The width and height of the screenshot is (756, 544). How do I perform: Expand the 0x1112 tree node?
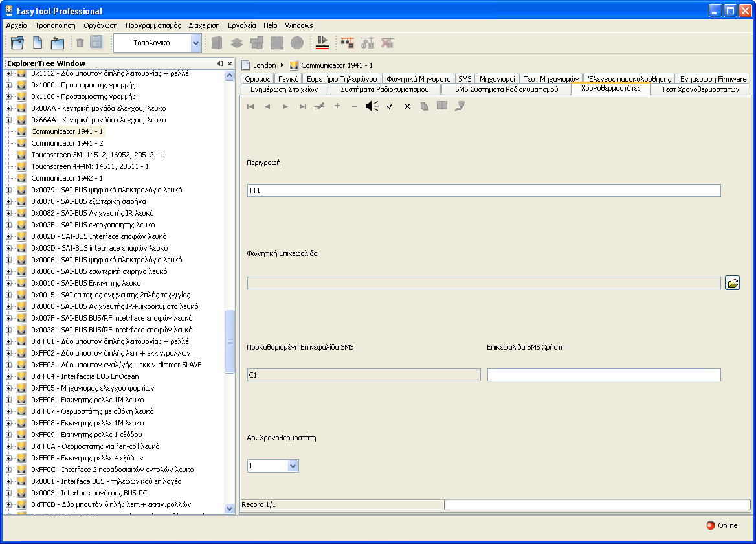[8, 73]
